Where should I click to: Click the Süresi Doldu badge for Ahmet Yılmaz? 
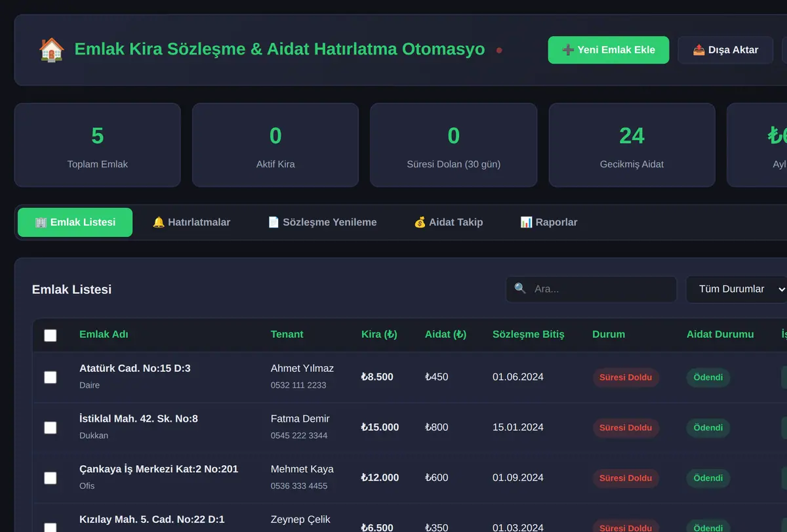click(x=626, y=378)
